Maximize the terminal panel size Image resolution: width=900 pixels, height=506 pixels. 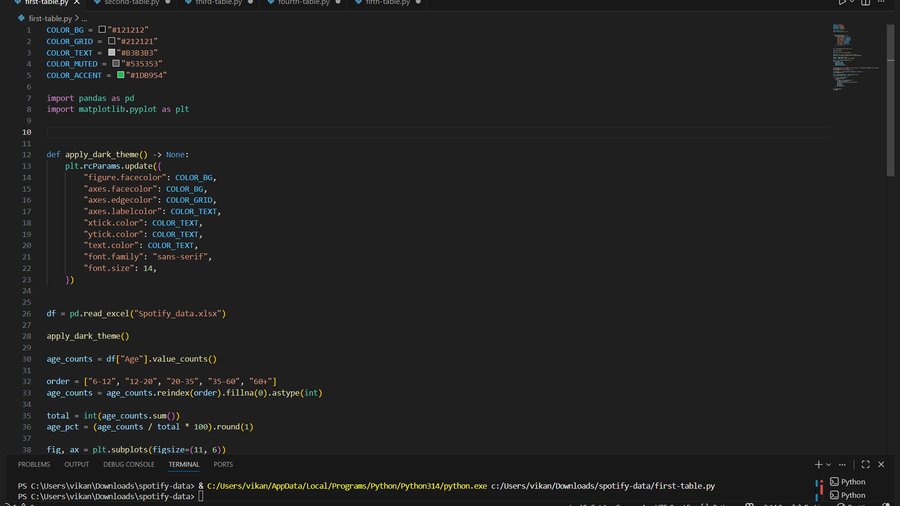tap(865, 464)
